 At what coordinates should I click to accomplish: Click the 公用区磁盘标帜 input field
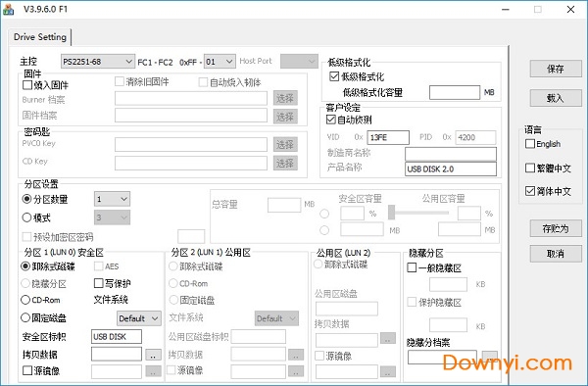pyautogui.click(x=259, y=337)
